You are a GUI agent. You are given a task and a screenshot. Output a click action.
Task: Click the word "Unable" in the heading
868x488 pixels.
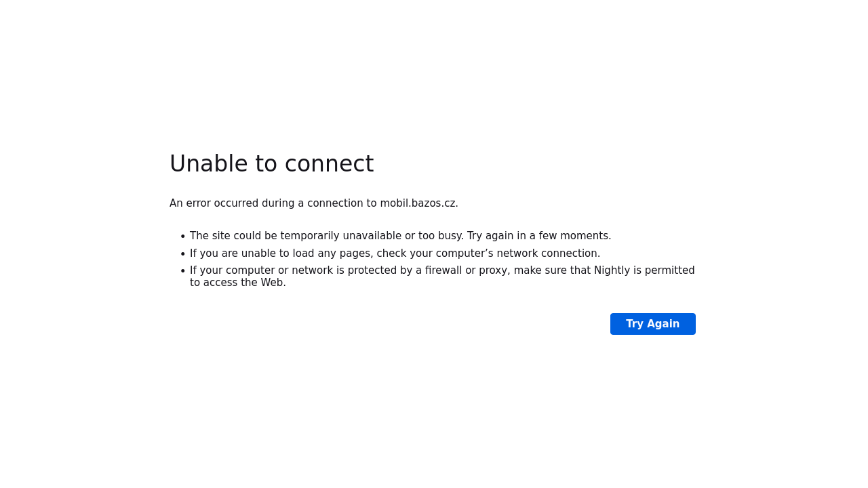click(x=209, y=164)
